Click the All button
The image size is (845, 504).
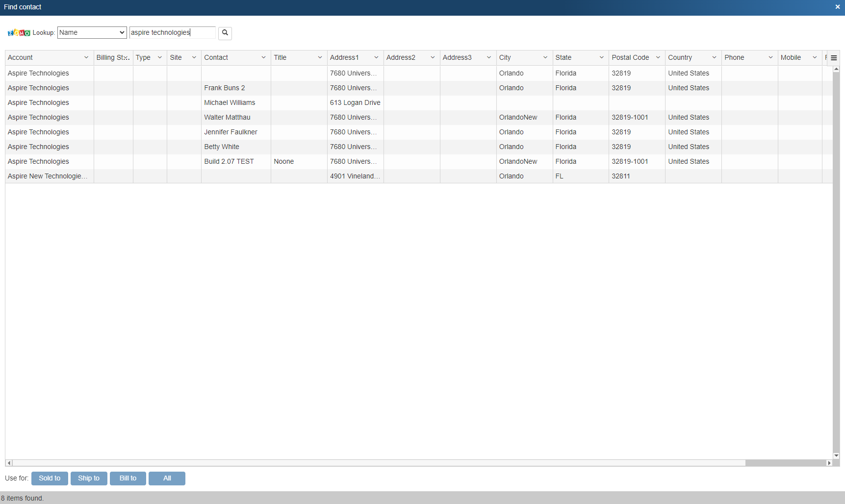pyautogui.click(x=167, y=479)
